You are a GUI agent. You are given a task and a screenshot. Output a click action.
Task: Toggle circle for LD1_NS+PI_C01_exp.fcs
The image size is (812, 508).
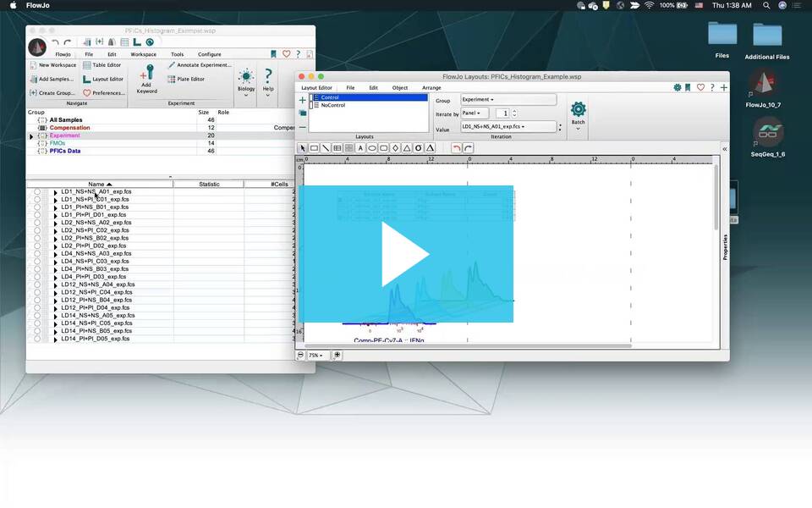tap(37, 200)
